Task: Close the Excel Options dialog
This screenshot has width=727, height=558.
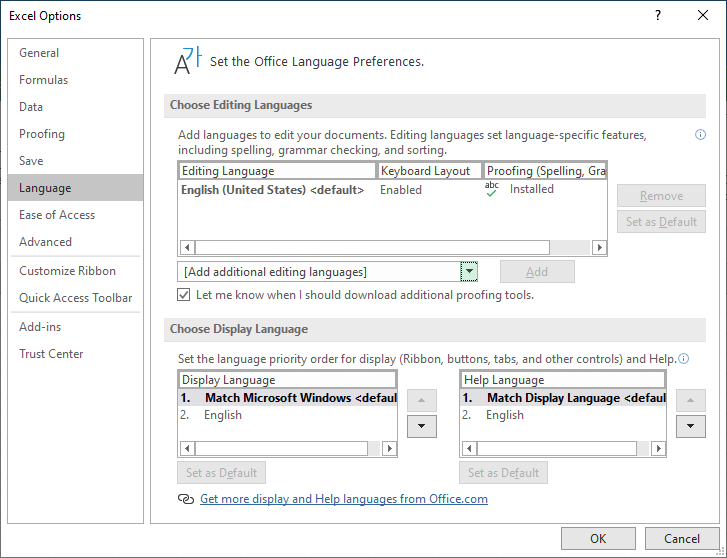Action: click(x=703, y=15)
